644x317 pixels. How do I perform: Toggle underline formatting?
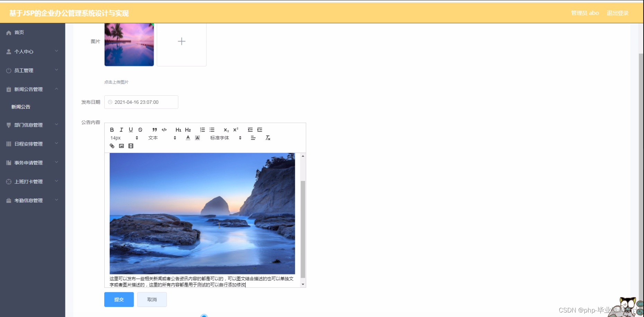coord(131,130)
